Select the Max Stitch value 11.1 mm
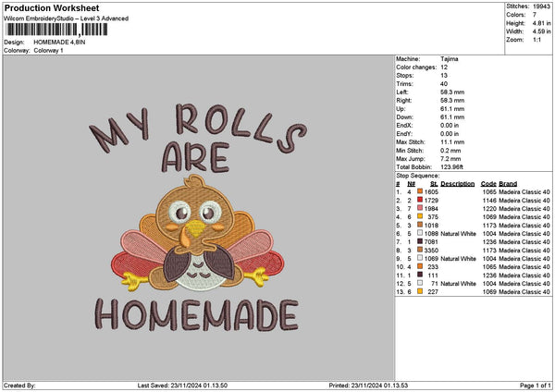The width and height of the screenshot is (555, 392). coord(452,142)
